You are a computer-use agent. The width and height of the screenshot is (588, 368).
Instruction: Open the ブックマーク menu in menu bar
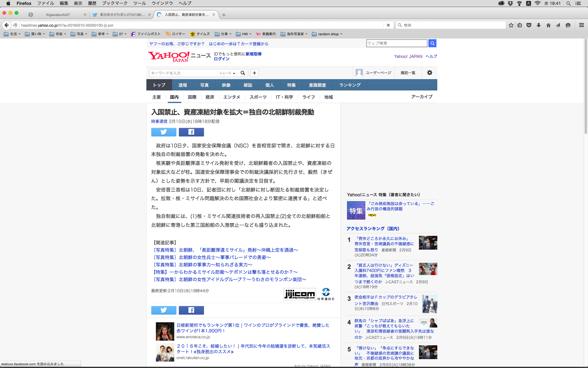click(115, 3)
